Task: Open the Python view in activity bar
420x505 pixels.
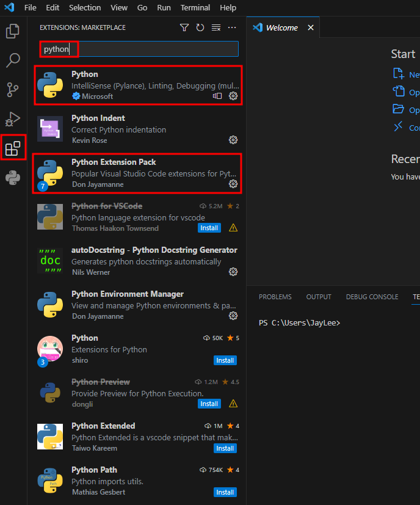Action: click(x=13, y=178)
